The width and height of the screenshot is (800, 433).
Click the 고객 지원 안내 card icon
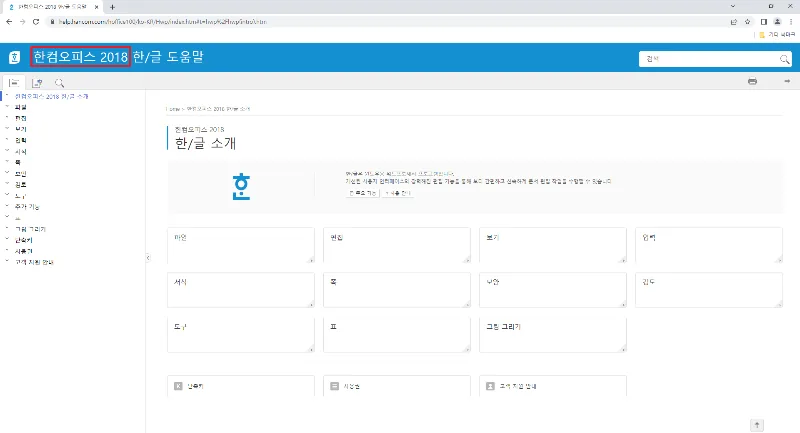(x=490, y=386)
